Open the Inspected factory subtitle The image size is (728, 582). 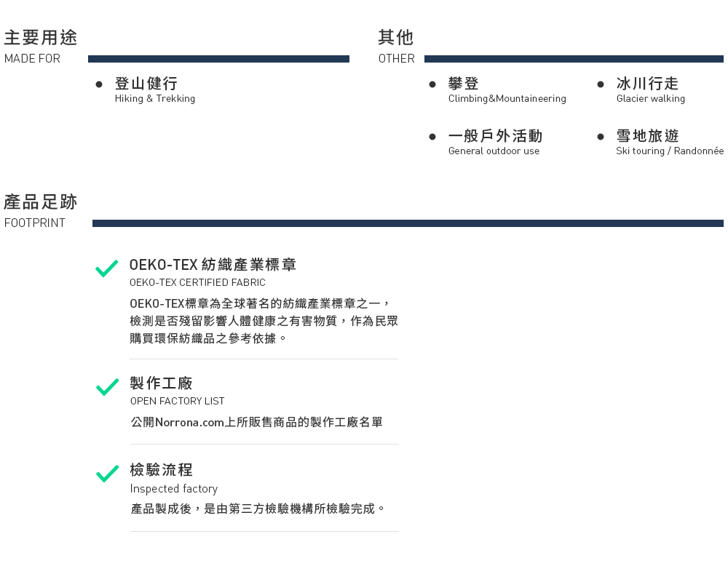coord(174,489)
